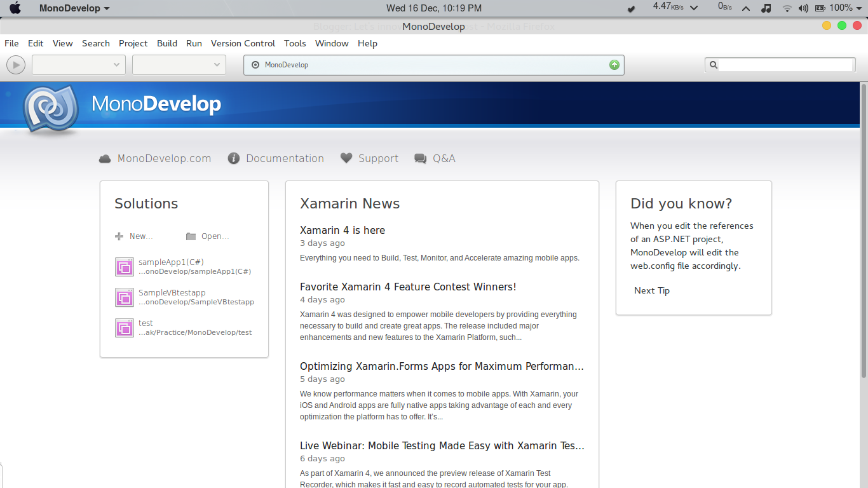Click the green update-available arrow icon
This screenshot has width=868, height=488.
coord(614,65)
